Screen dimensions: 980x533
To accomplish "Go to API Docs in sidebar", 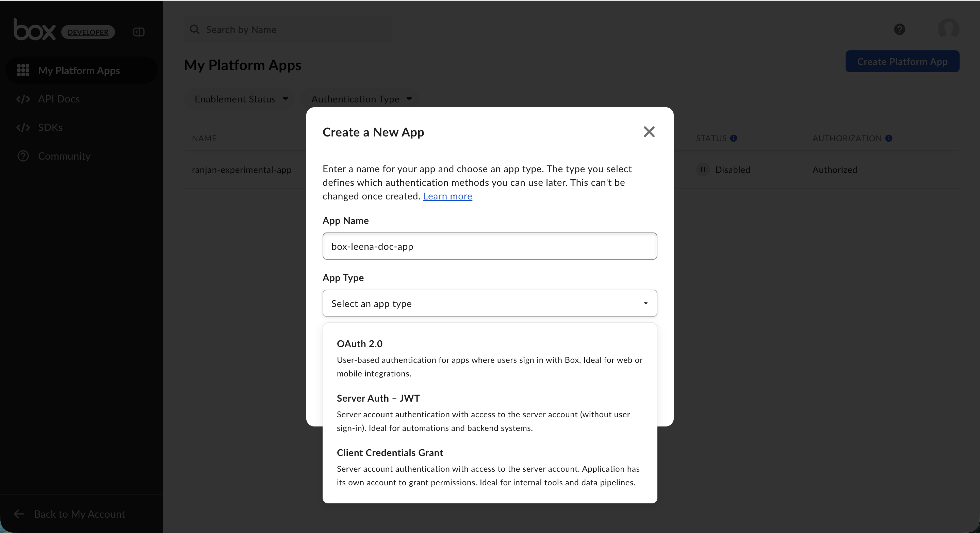I will coord(59,99).
